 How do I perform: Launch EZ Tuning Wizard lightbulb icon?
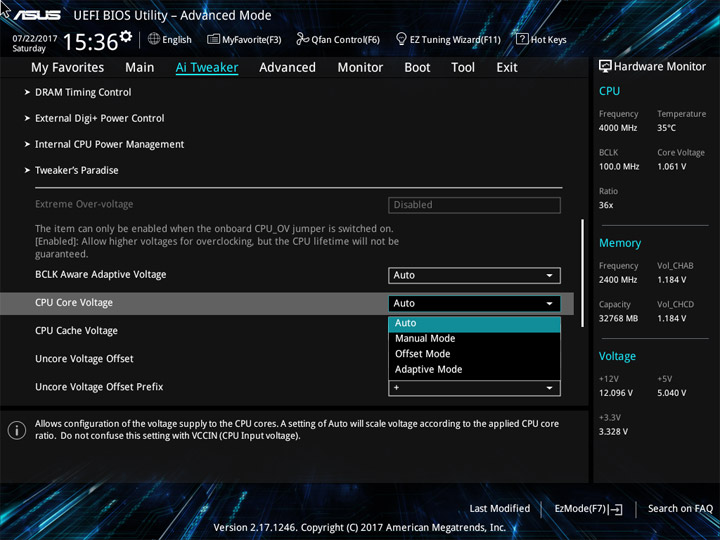pyautogui.click(x=401, y=39)
